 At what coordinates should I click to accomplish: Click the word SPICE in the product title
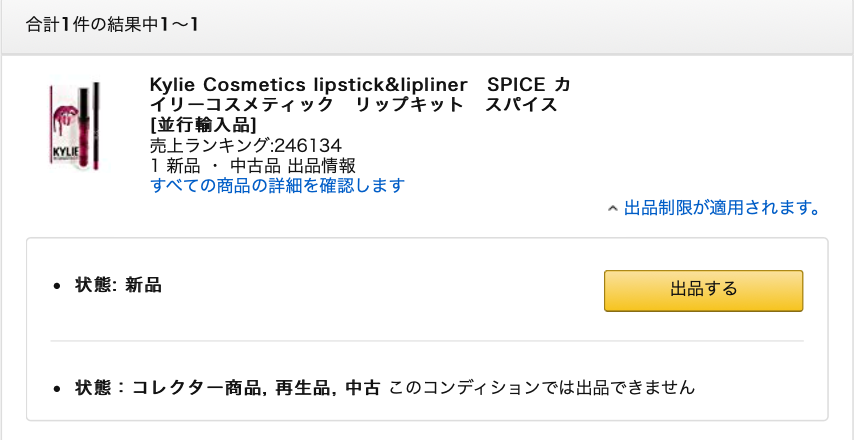click(516, 85)
